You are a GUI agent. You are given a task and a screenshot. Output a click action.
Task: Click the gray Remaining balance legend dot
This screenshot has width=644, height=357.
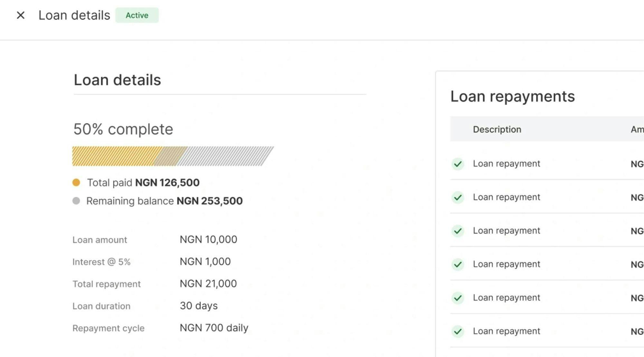click(x=76, y=201)
